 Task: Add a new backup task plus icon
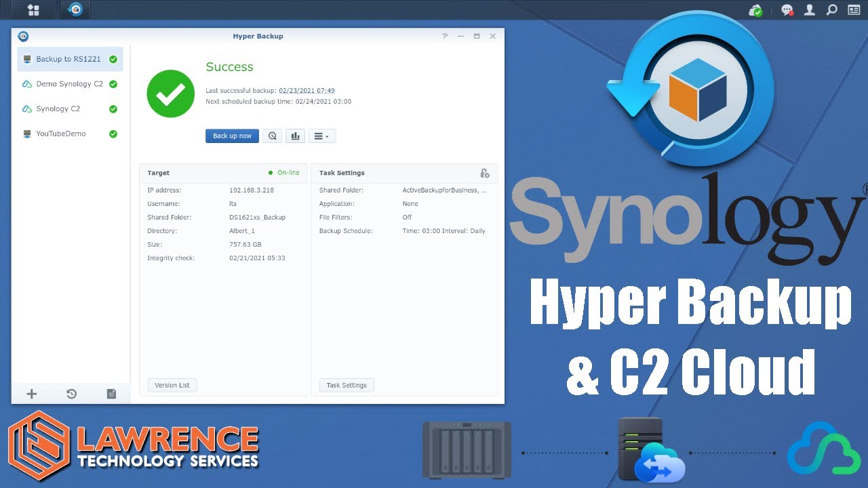point(31,394)
